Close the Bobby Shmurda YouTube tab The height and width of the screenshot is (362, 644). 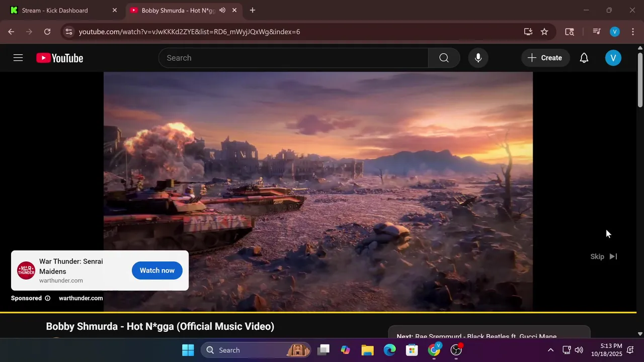click(234, 10)
